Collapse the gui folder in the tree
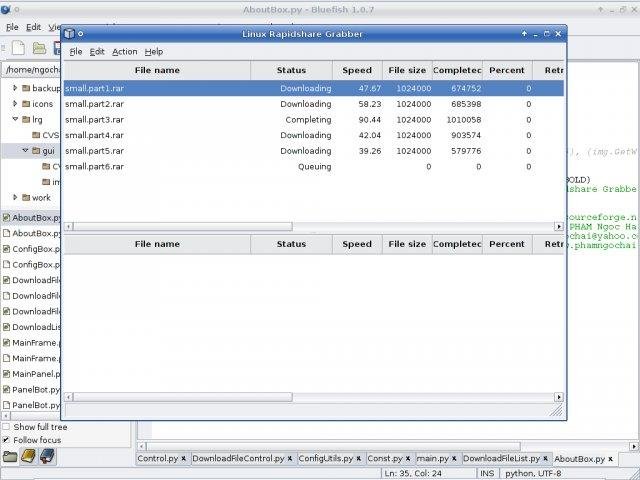The width and height of the screenshot is (640, 480). click(25, 150)
